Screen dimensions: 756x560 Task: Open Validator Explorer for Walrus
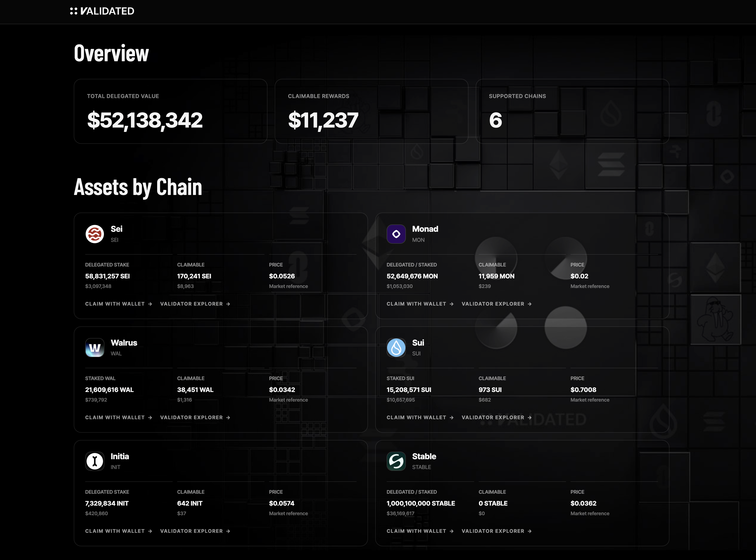point(195,417)
